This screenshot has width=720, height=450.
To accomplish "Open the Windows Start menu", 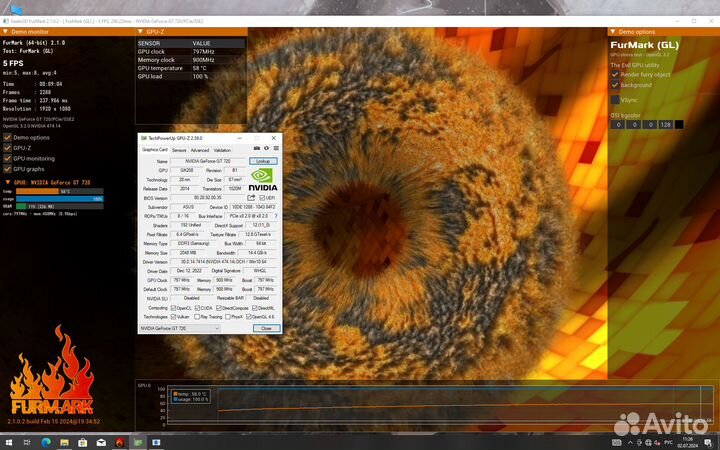I will (x=7, y=442).
